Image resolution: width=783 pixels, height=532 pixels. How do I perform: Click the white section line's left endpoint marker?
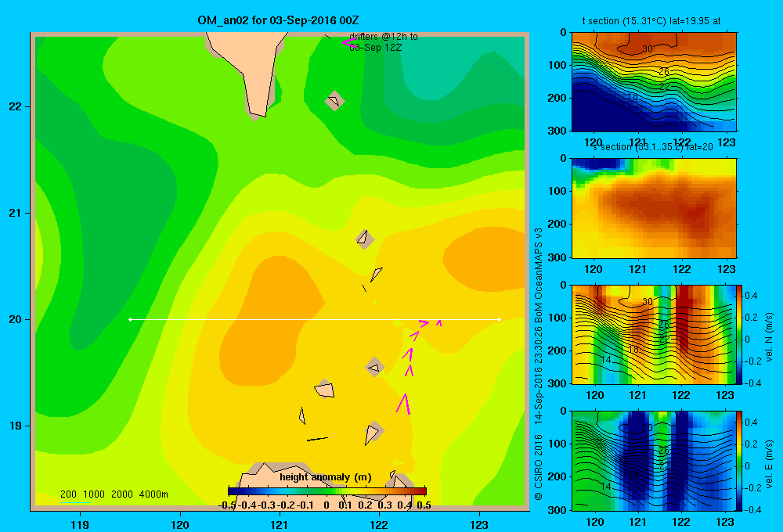[130, 319]
